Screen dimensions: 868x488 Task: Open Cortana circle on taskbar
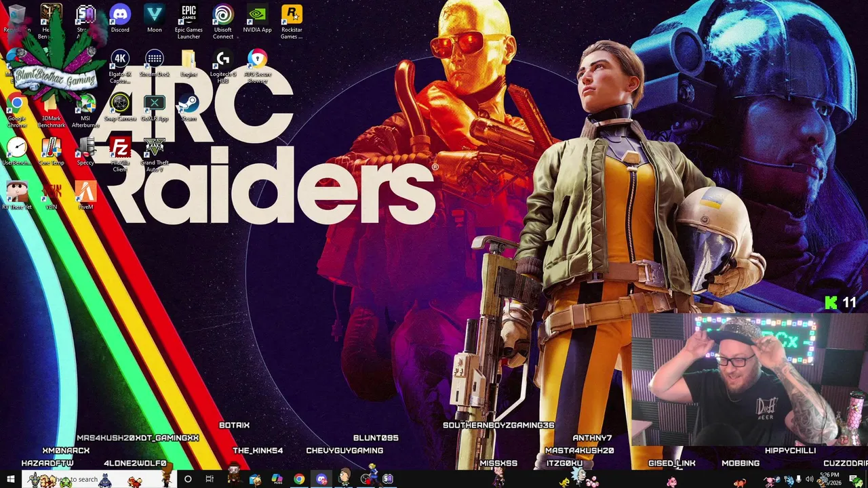point(188,479)
